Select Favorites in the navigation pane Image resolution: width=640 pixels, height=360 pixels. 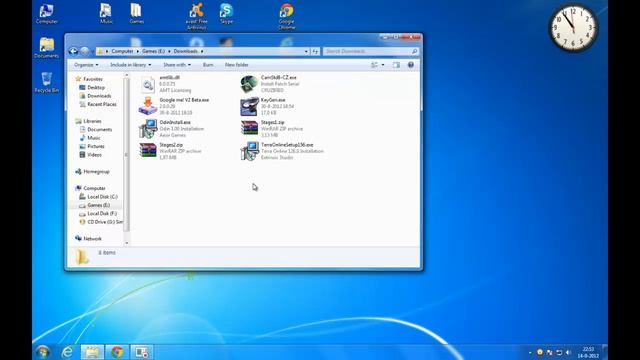tap(93, 79)
